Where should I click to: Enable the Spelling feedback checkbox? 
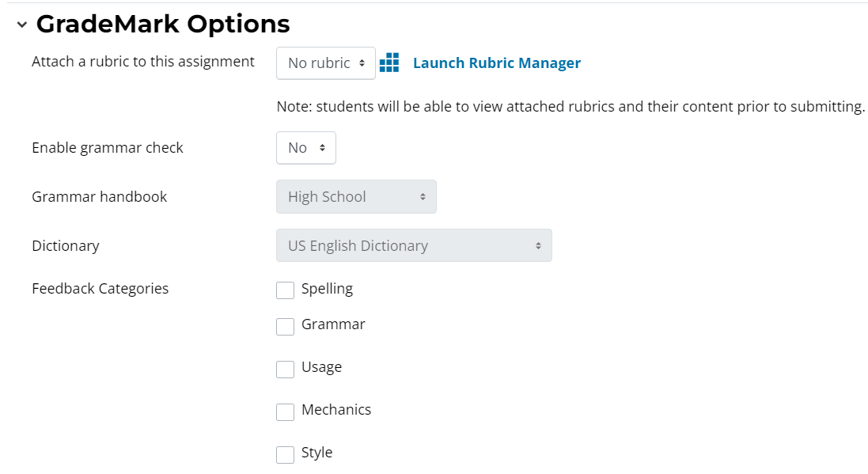(285, 290)
